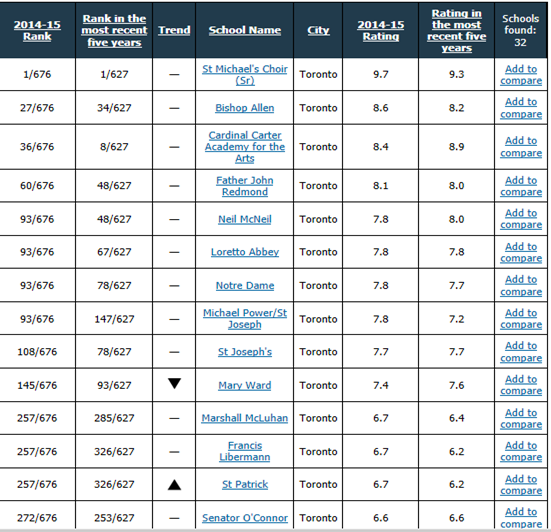Open the St Joseph's school link
This screenshot has height=532, width=551.
tap(245, 352)
